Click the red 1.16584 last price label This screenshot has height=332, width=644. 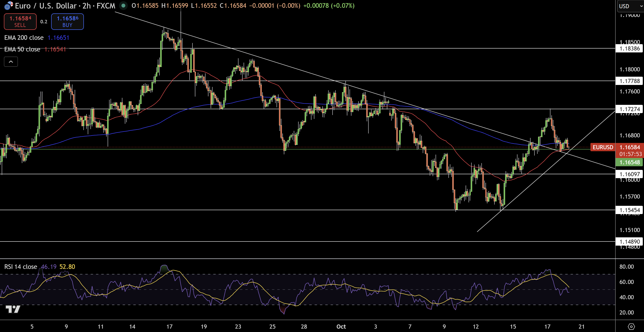pyautogui.click(x=629, y=147)
